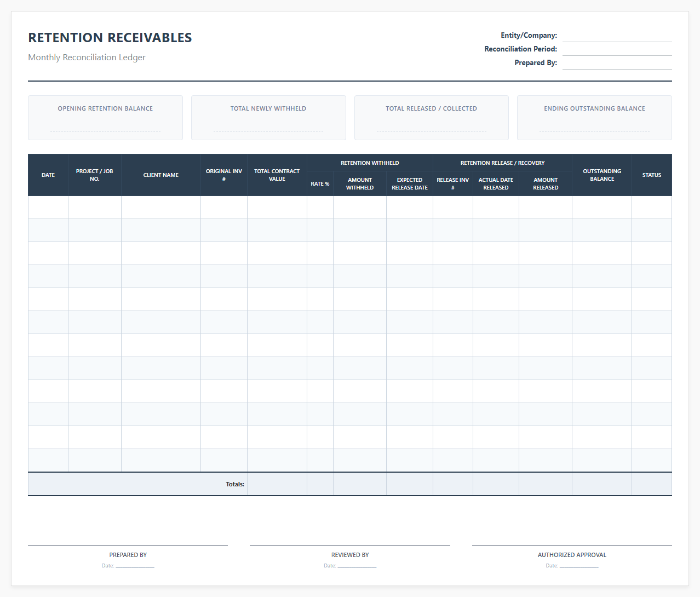Click the Status column header
The width and height of the screenshot is (700, 597).
[x=652, y=175]
